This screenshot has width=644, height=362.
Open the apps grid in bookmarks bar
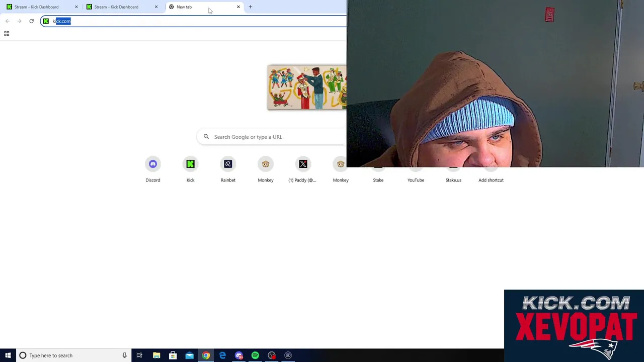(7, 34)
